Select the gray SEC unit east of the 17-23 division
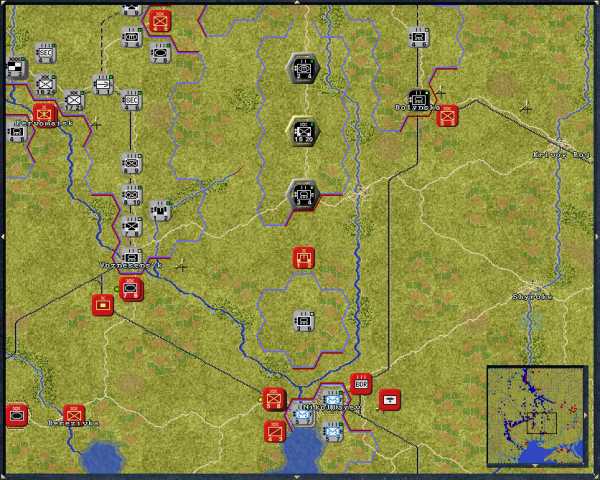The width and height of the screenshot is (600, 480). click(x=131, y=100)
